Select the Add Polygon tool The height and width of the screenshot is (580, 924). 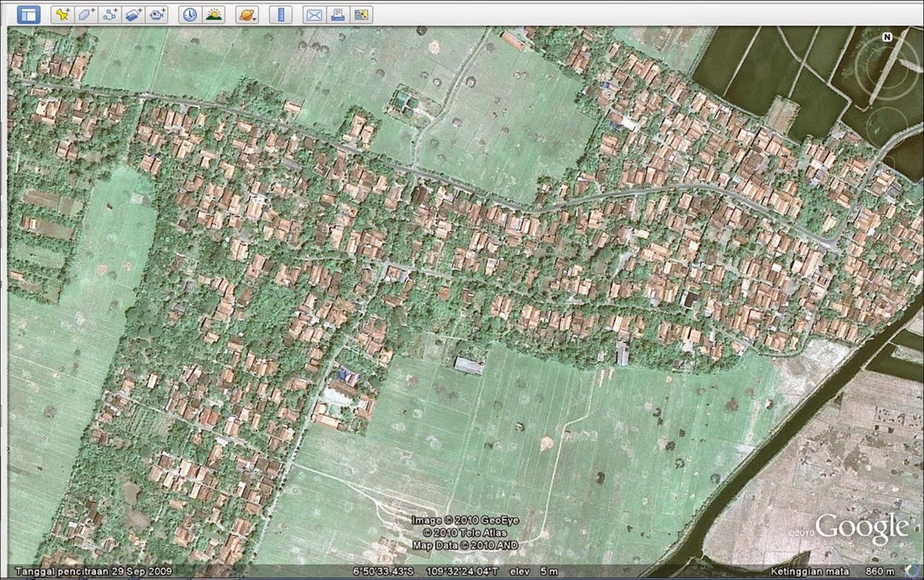pos(86,14)
